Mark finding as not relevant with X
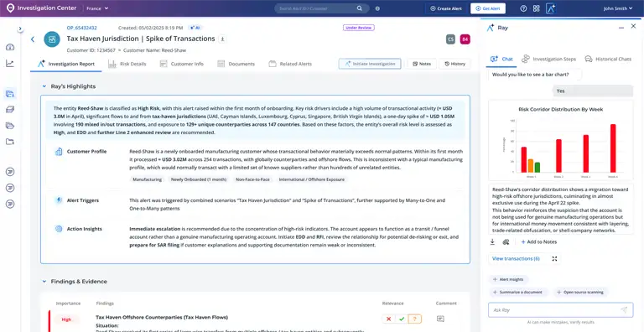 tap(388, 319)
